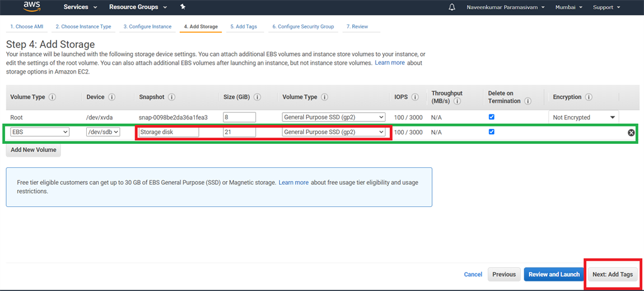644x291 pixels.
Task: Click info icon beside Encryption header
Action: click(589, 97)
